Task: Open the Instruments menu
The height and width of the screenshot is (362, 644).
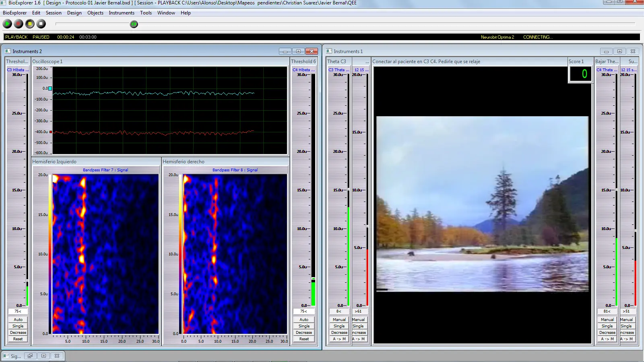Action: click(122, 13)
